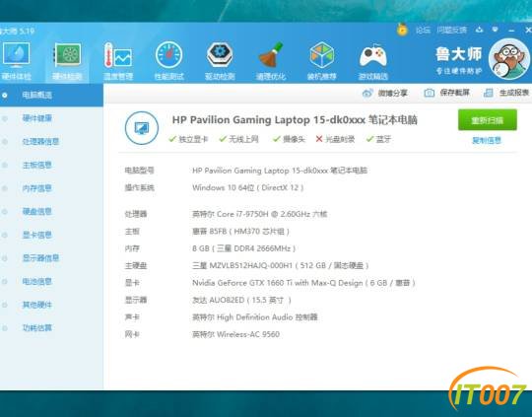Open the 硬件体检 hardware checkup module
The height and width of the screenshot is (417, 532).
click(x=16, y=61)
